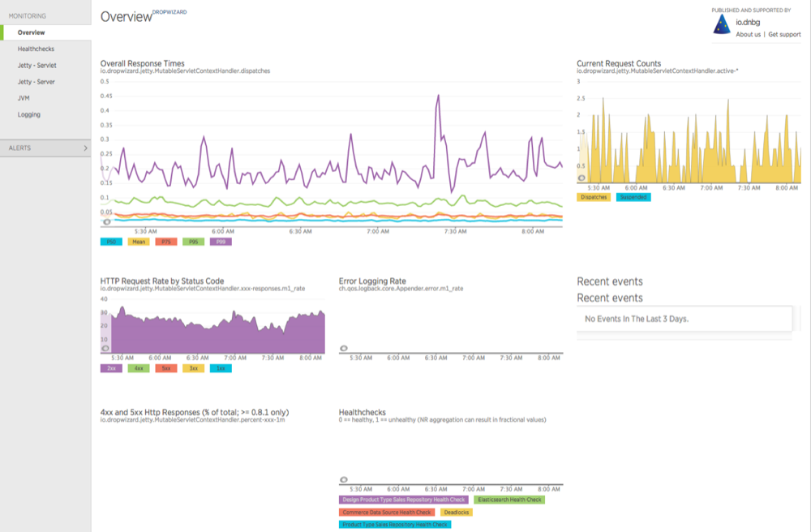Open the Logging page in the sidebar

click(x=29, y=115)
